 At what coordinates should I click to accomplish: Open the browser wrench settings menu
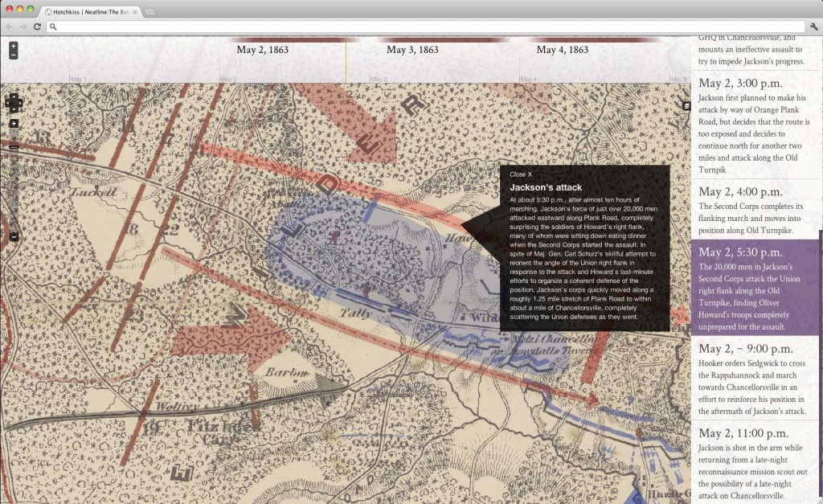tap(814, 27)
